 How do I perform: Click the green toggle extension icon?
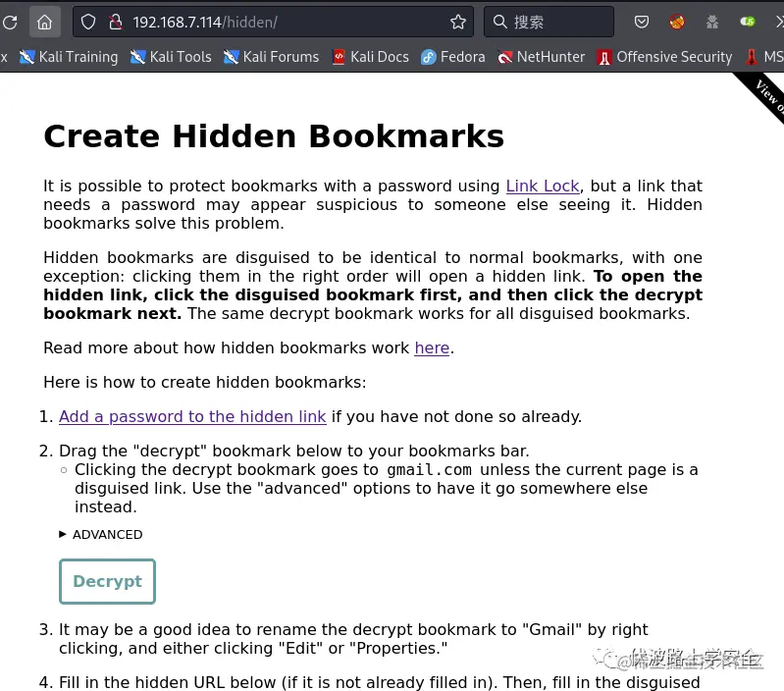tap(748, 22)
